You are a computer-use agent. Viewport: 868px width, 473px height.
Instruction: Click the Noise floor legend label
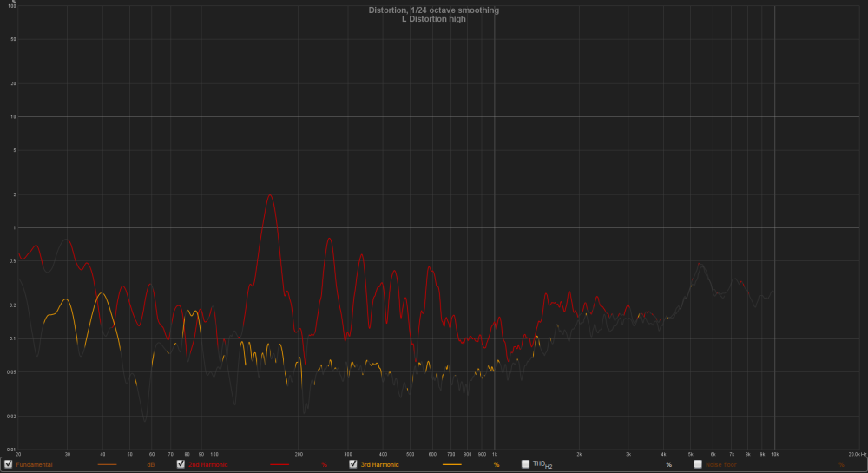(x=720, y=464)
